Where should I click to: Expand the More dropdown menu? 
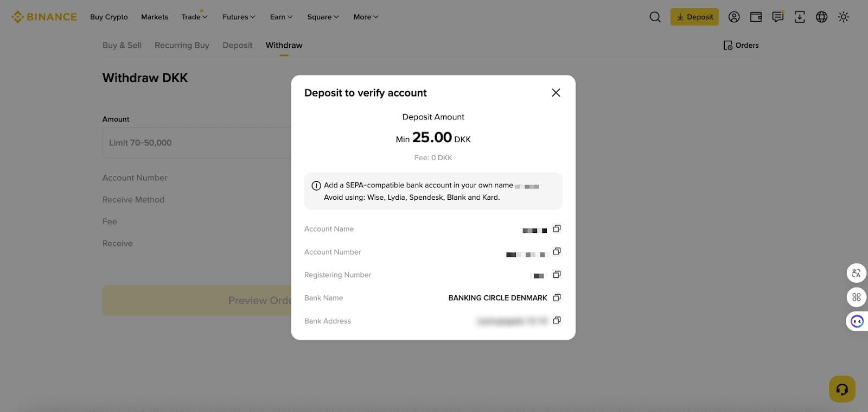coord(366,17)
